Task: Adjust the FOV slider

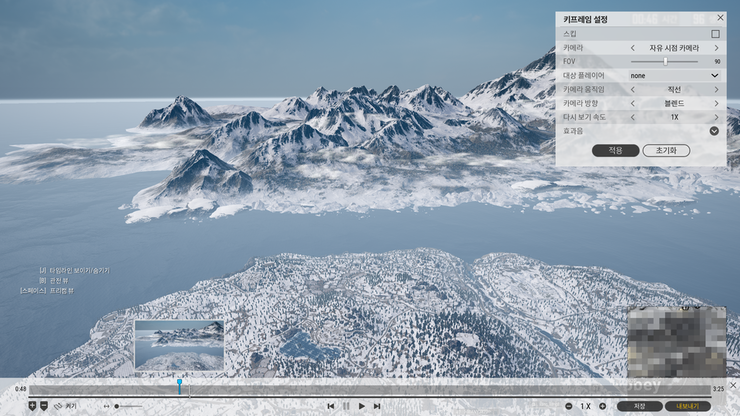Action: 664,61
